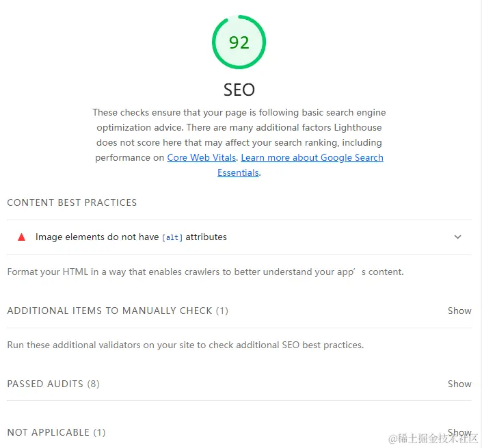482x448 pixels.
Task: Click Show beside Passed Audits
Action: (459, 384)
